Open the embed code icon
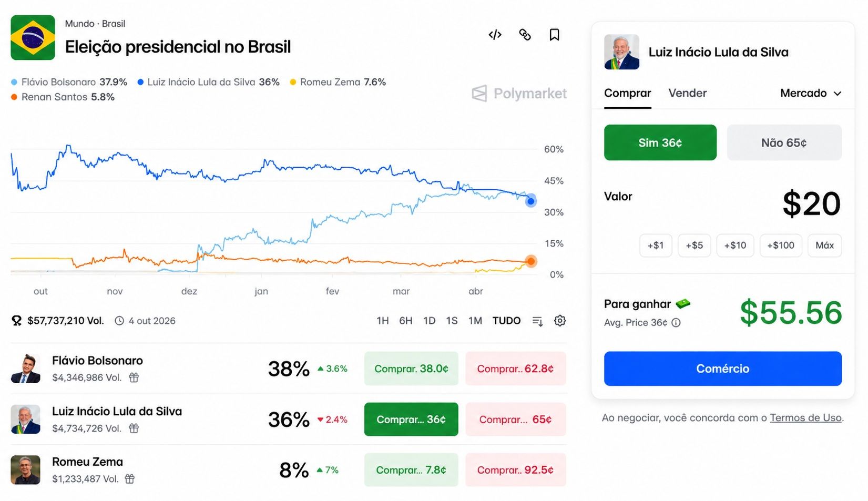Viewport: 868px width, 501px height. pos(495,35)
